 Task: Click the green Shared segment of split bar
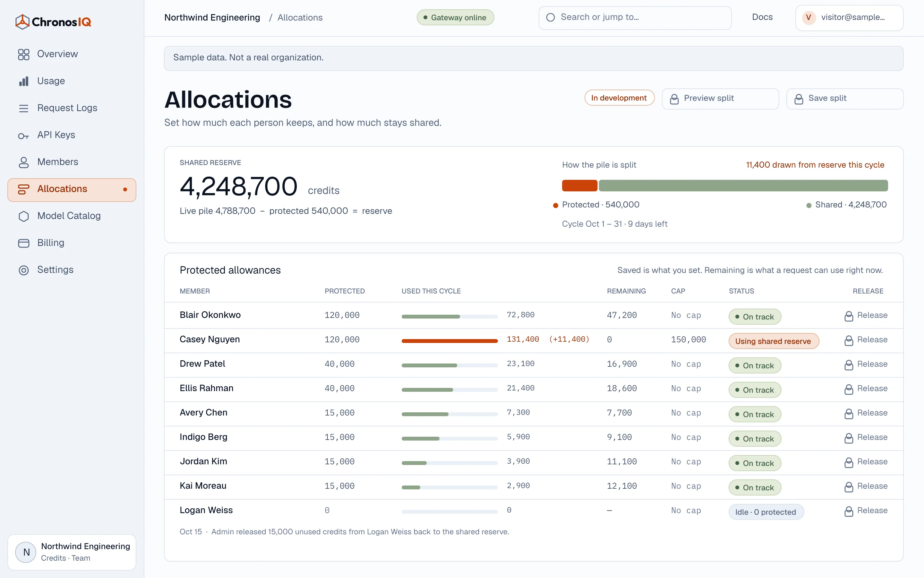[x=743, y=186]
